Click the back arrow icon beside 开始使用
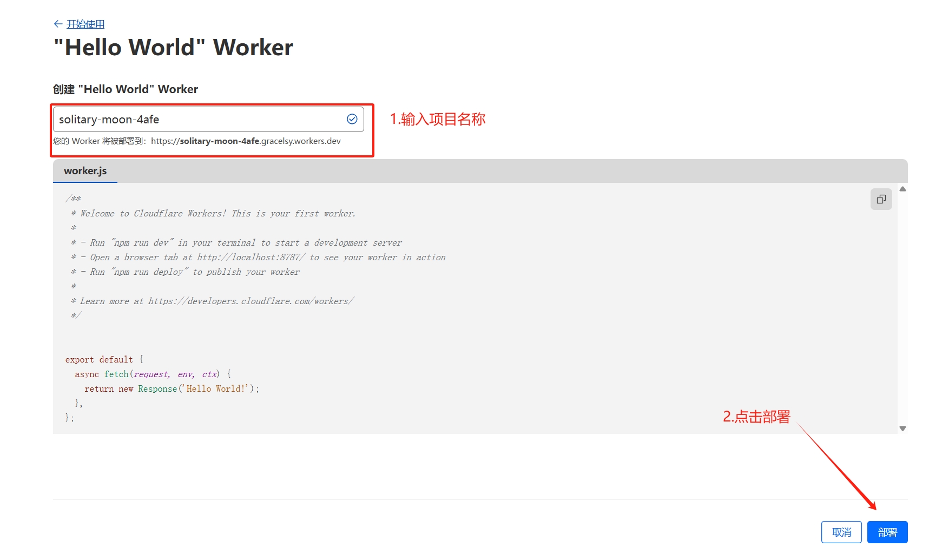949x560 pixels. click(x=58, y=24)
